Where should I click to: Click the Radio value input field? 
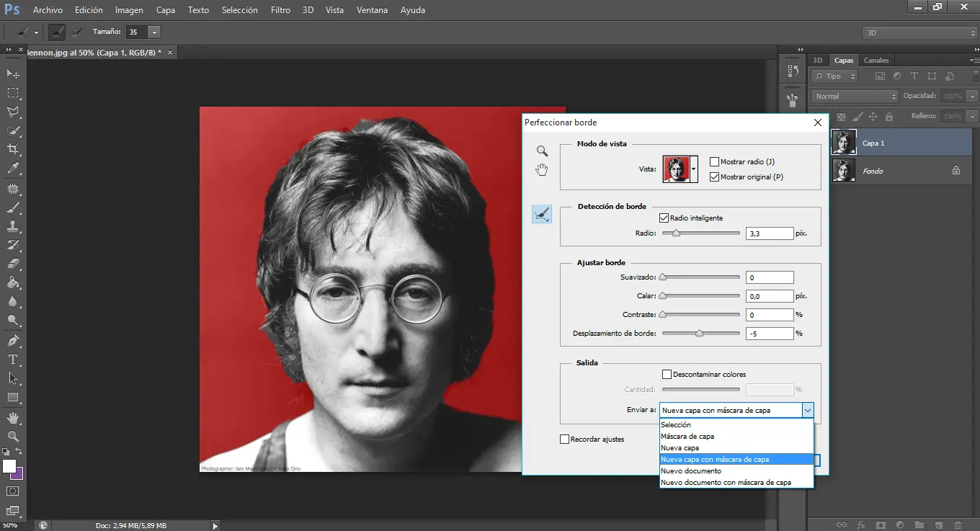(x=770, y=233)
